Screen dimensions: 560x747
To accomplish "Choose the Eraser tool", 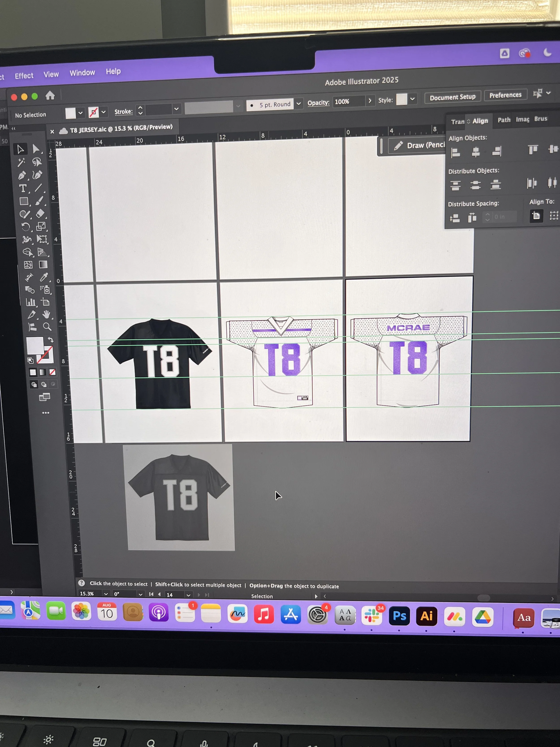I will [x=40, y=213].
